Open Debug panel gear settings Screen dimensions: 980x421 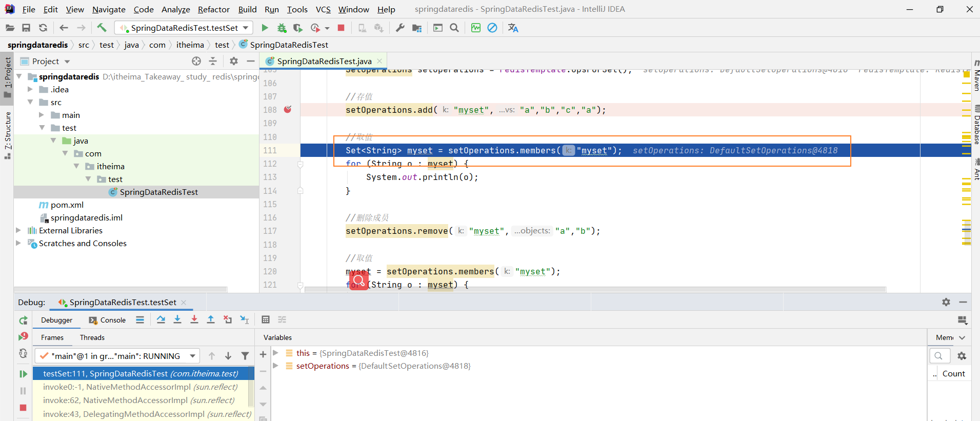(x=946, y=302)
